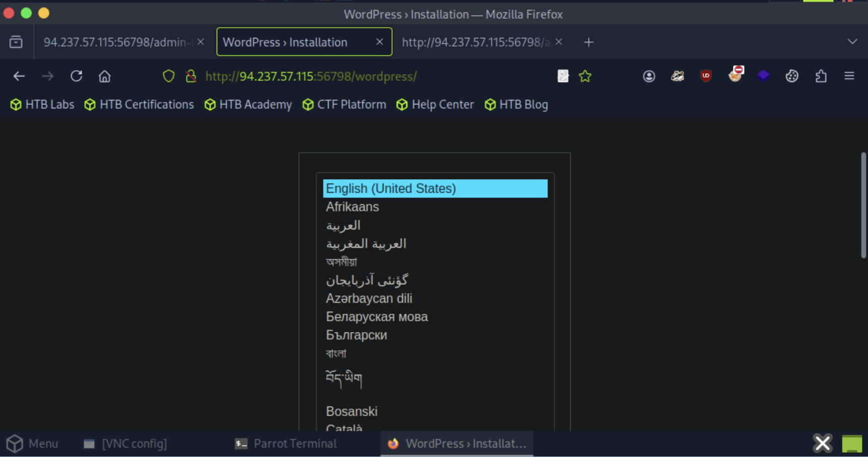The width and height of the screenshot is (868, 457).
Task: Click the purple diamond extension icon
Action: tap(763, 76)
